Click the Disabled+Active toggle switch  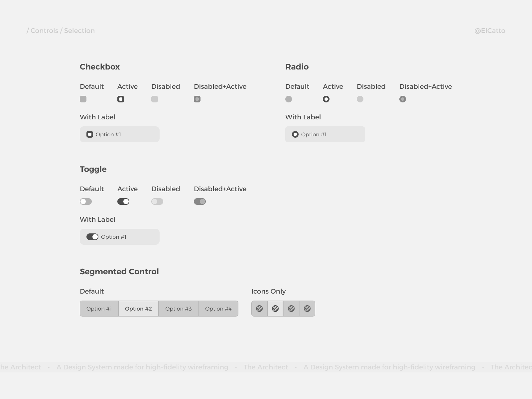click(x=200, y=201)
